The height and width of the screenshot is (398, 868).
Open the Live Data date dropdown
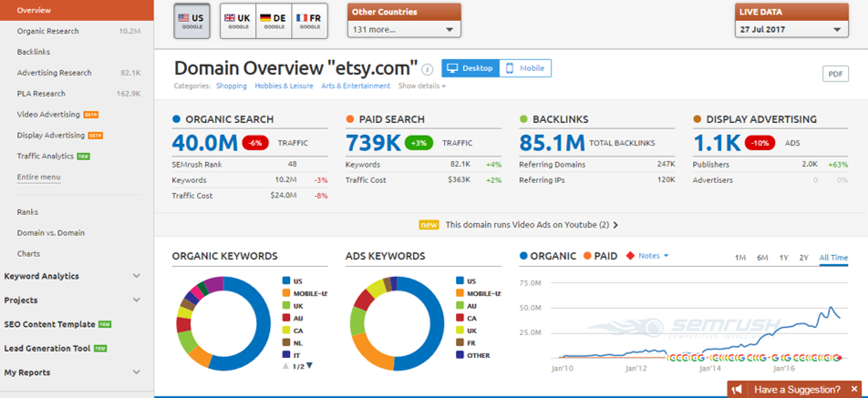(x=791, y=29)
